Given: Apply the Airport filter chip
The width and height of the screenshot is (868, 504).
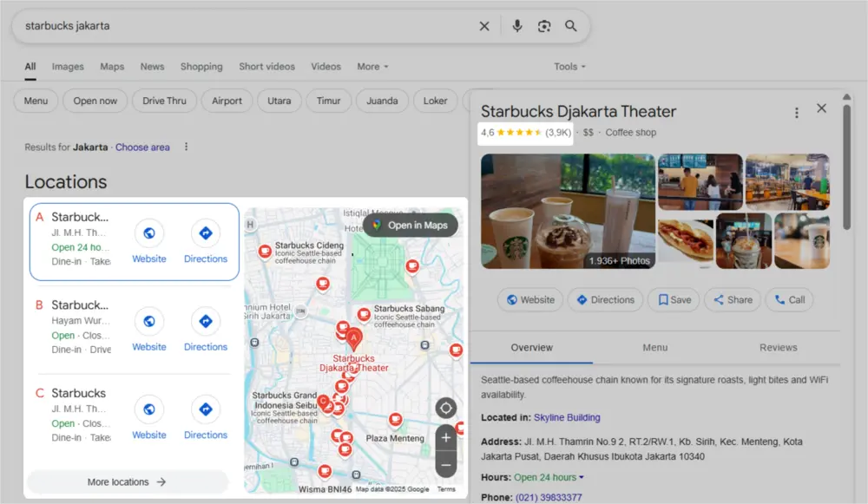Looking at the screenshot, I should 227,101.
